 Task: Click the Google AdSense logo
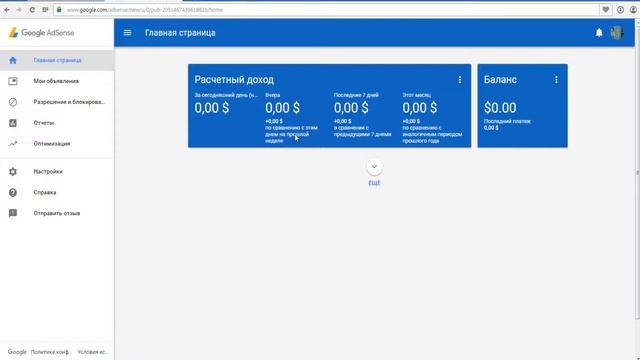[41, 33]
